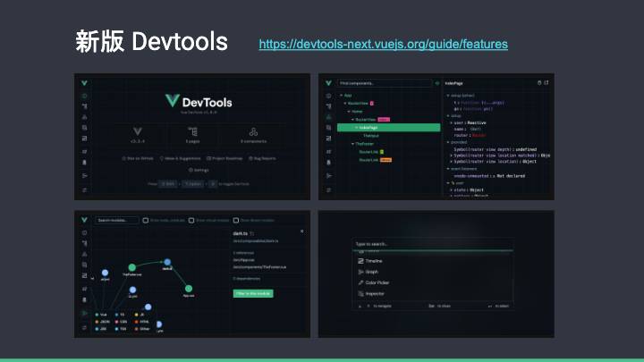The height and width of the screenshot is (362, 644).
Task: Collapse the App tree node arrow
Action: point(341,96)
